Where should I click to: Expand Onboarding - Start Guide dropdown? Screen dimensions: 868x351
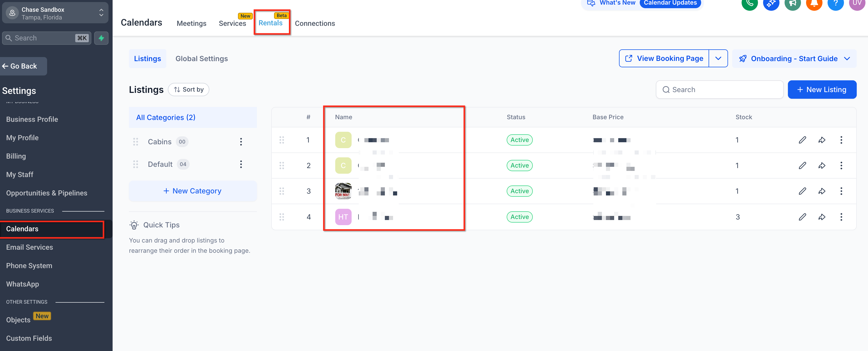click(x=794, y=59)
